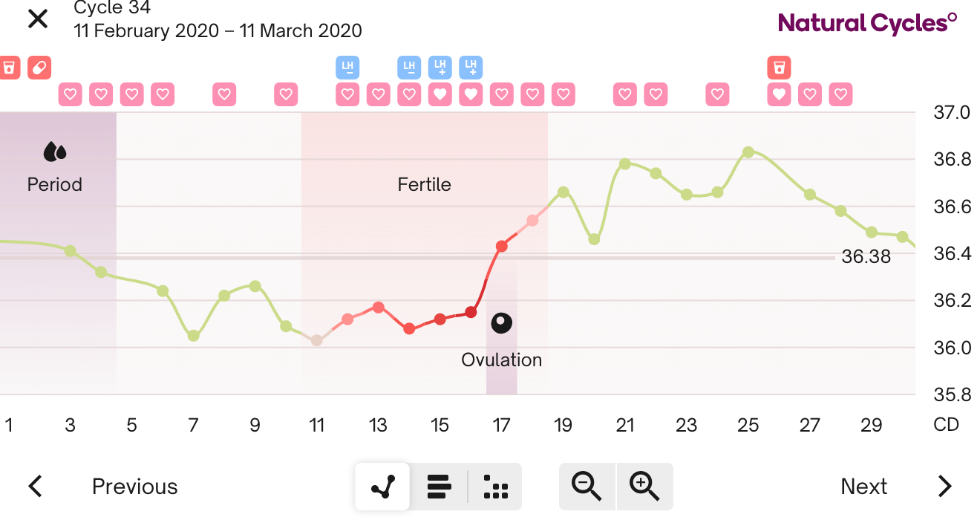The height and width of the screenshot is (523, 980).
Task: Zoom in on the chart with magnifier plus
Action: tap(644, 487)
